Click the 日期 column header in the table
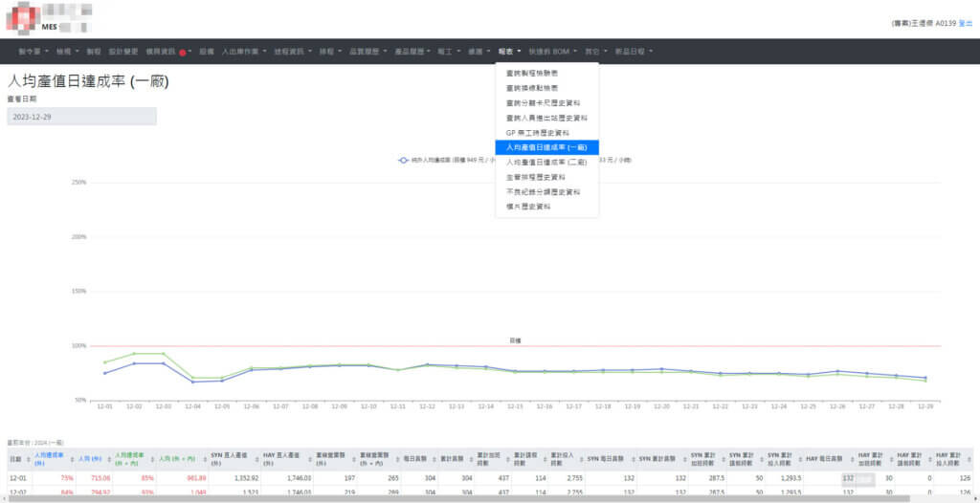Screen dimensions: 980x503 coord(15,460)
